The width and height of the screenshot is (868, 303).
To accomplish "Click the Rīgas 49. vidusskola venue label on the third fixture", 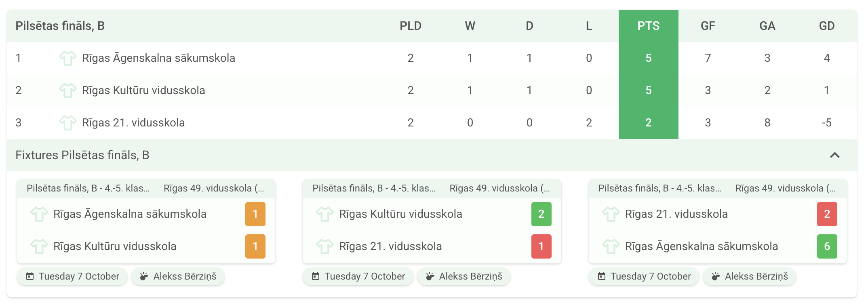I will point(785,188).
